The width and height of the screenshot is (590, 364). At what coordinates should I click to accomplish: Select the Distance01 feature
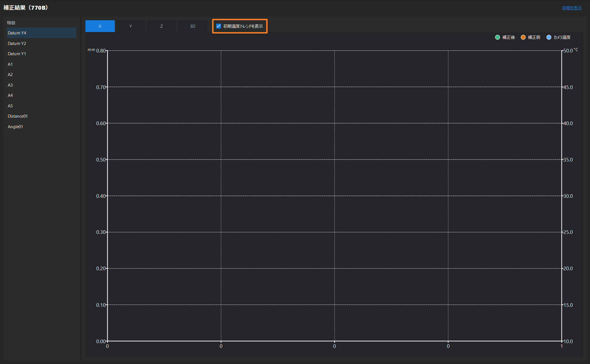point(42,116)
